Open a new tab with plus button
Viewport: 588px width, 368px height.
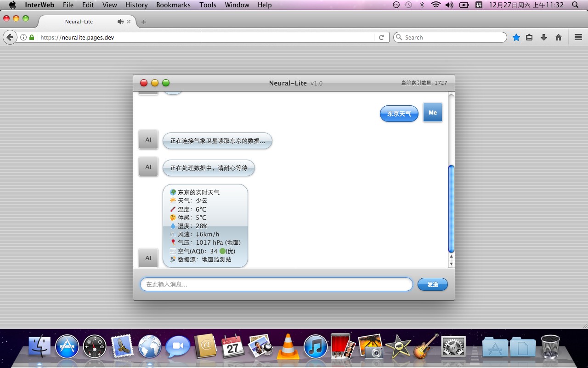coord(144,22)
